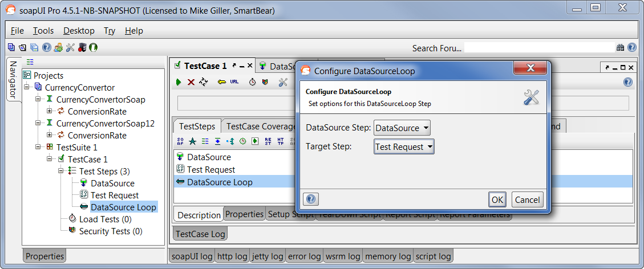Screen dimensions: 644x269
Task: Open the Desktop menu
Action: 79,31
